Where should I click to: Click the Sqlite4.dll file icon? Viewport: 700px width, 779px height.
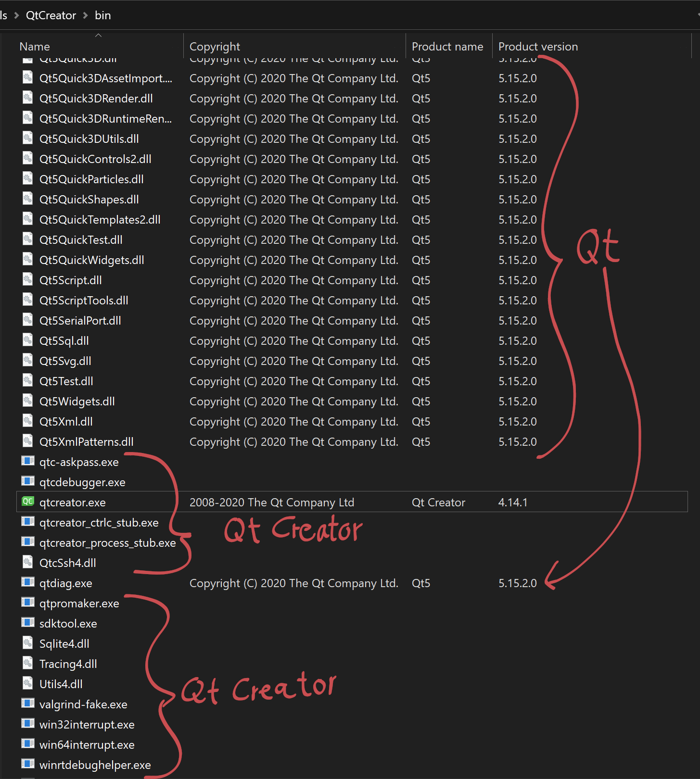click(x=28, y=643)
